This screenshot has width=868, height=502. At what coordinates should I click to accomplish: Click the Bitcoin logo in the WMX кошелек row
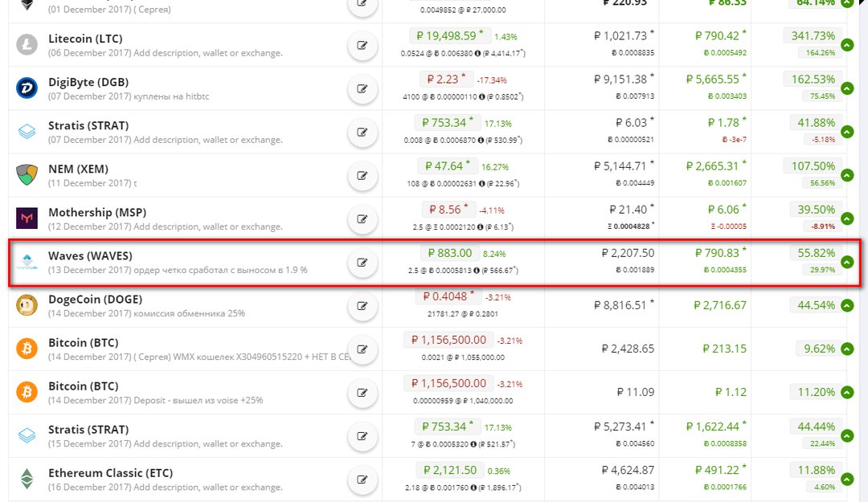tap(27, 349)
